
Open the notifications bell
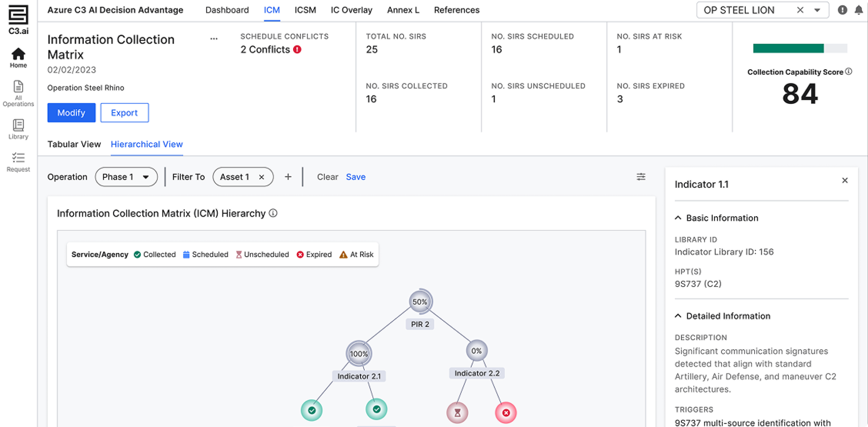(x=858, y=10)
